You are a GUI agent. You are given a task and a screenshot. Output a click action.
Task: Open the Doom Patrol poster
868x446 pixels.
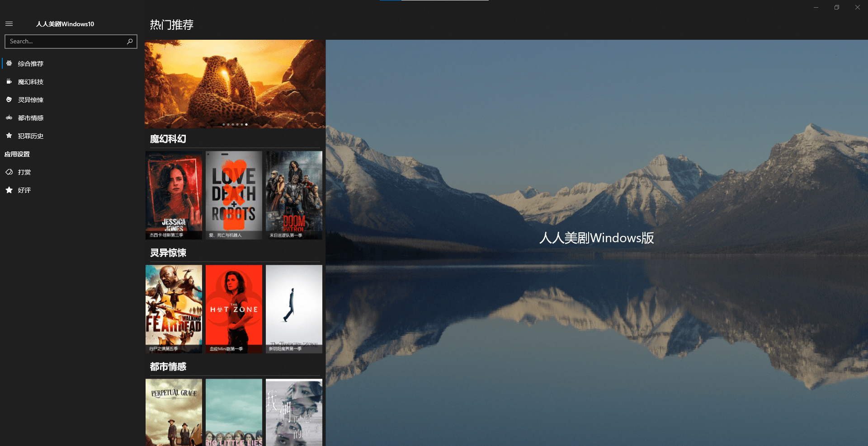click(x=294, y=195)
